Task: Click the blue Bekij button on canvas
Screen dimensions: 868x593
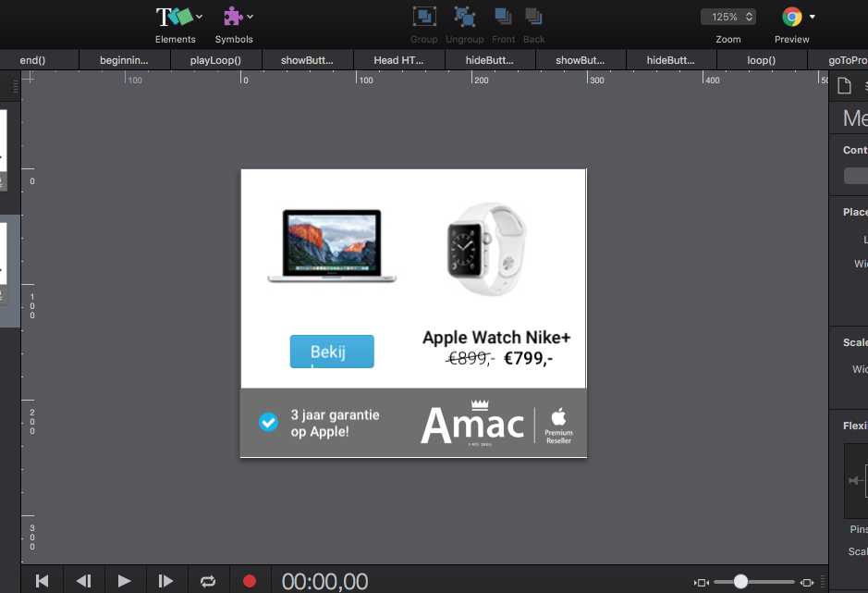Action: (332, 352)
